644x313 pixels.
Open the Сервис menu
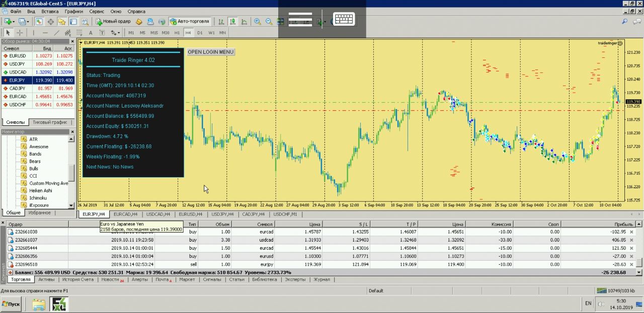(97, 11)
